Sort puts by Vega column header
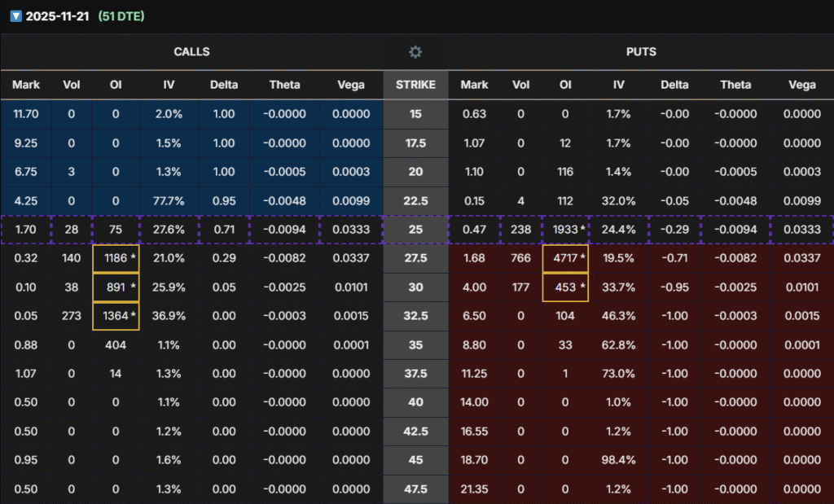 pos(801,85)
